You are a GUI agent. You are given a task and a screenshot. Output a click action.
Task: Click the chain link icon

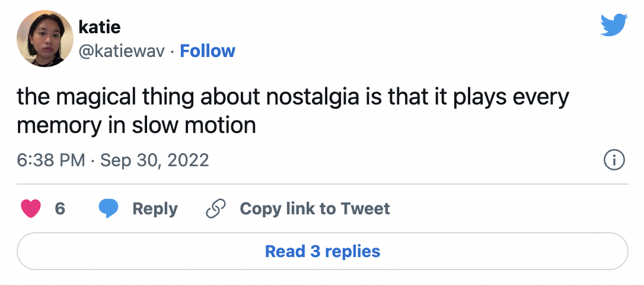pos(215,209)
